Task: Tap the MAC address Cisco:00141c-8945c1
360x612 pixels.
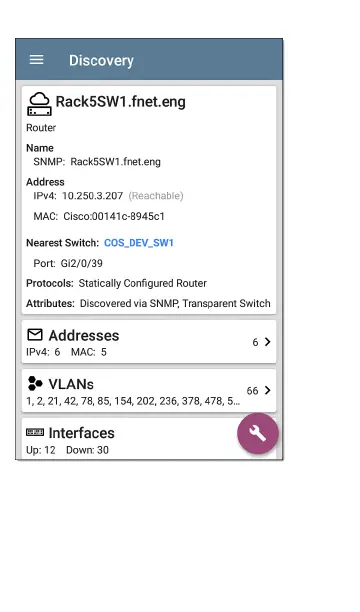Action: pyautogui.click(x=114, y=216)
